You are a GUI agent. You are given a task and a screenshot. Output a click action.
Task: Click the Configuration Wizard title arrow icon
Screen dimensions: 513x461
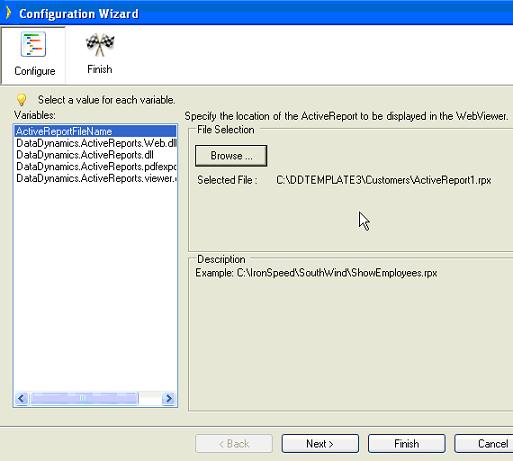click(8, 13)
